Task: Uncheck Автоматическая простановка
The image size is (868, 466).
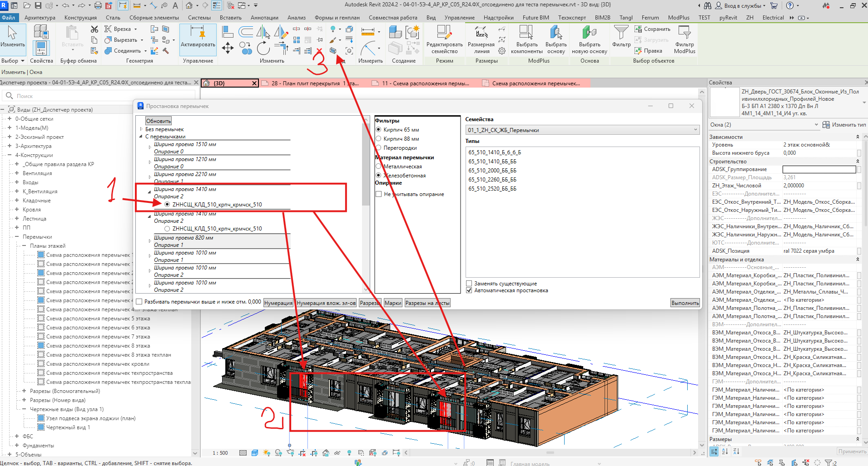Action: coord(469,290)
